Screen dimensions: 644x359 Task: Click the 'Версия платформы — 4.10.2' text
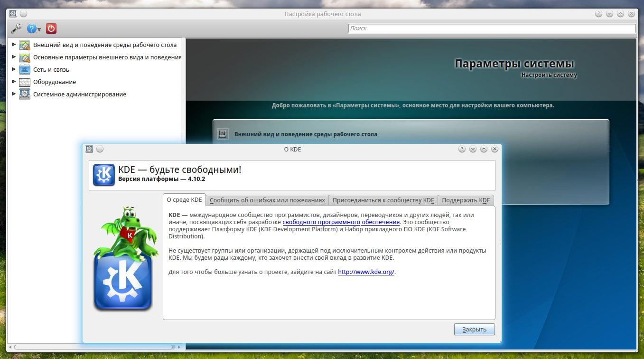click(x=161, y=179)
